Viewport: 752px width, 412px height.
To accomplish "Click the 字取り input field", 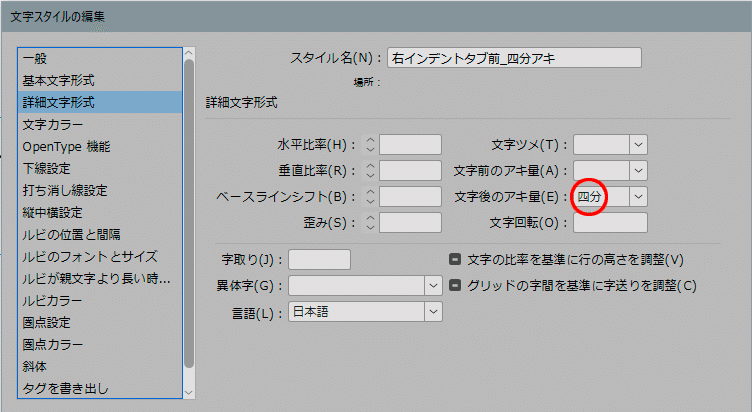I will click(x=319, y=259).
